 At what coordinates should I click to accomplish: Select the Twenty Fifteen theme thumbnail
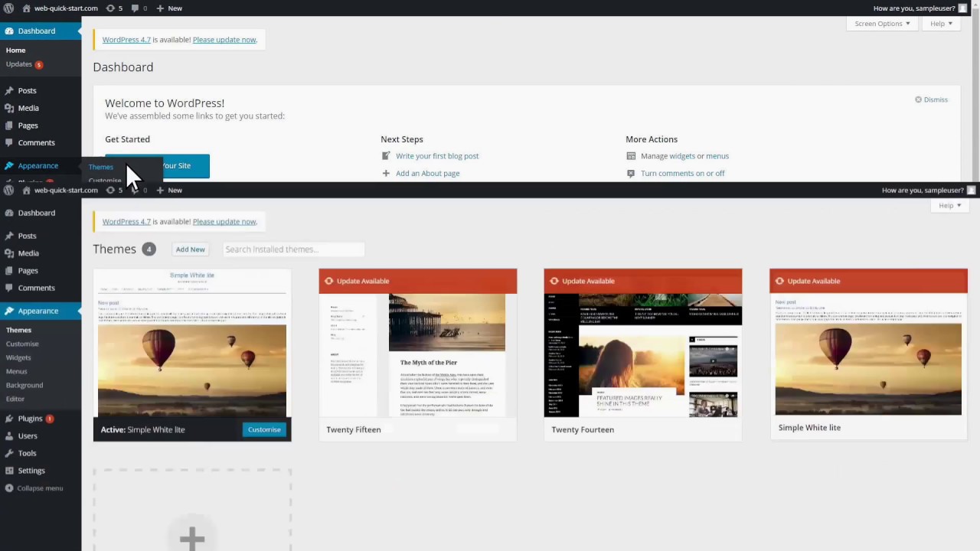[418, 356]
